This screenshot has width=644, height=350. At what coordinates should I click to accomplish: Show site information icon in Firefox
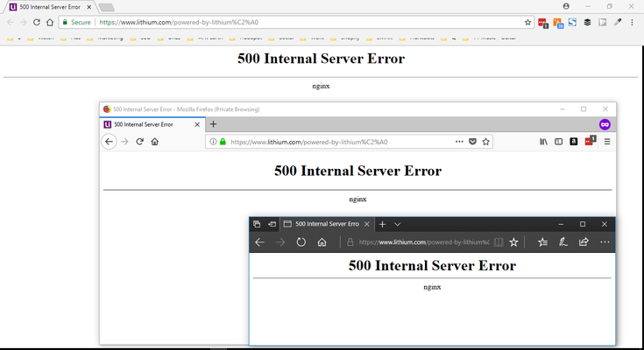tap(213, 142)
